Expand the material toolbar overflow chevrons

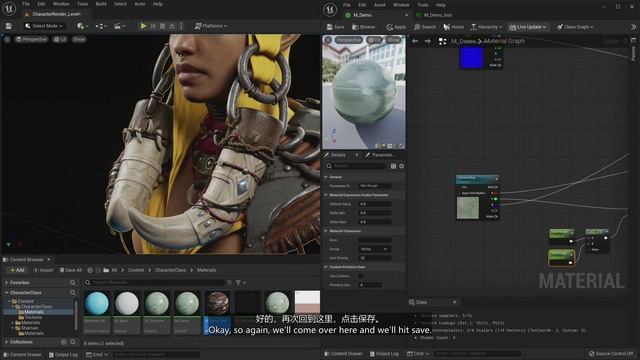point(633,27)
